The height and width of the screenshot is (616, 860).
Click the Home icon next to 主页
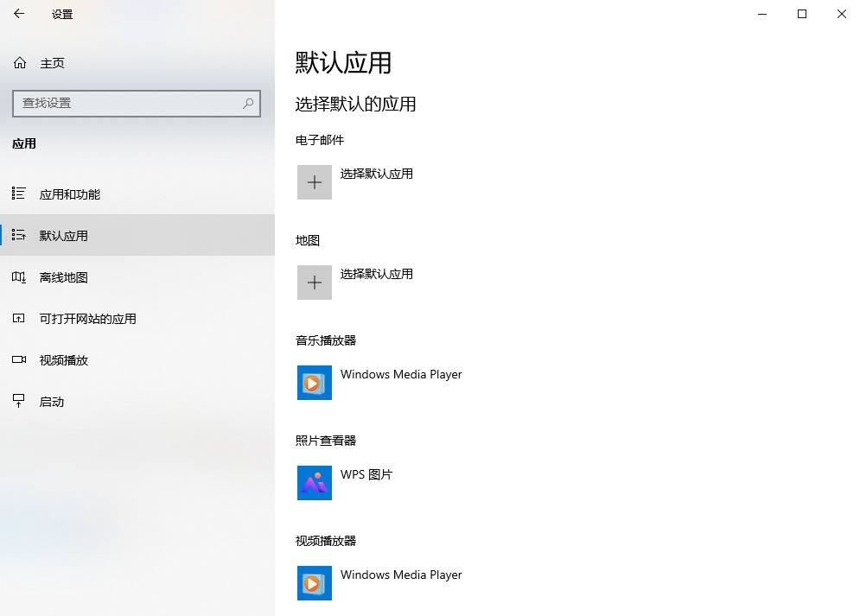pyautogui.click(x=18, y=62)
